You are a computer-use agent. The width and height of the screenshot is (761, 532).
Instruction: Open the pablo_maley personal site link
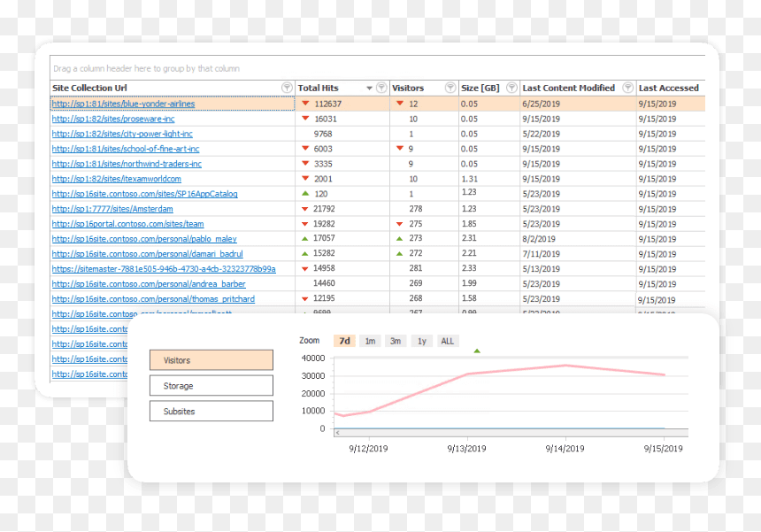coord(144,239)
